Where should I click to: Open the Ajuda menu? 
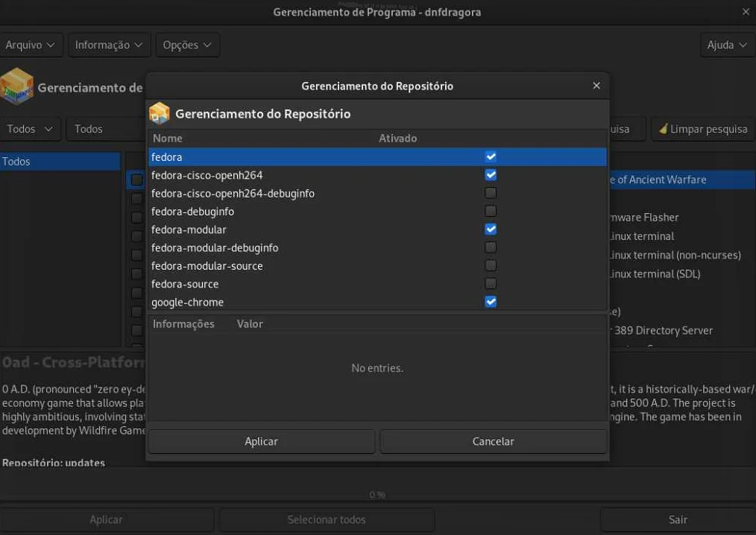[727, 45]
